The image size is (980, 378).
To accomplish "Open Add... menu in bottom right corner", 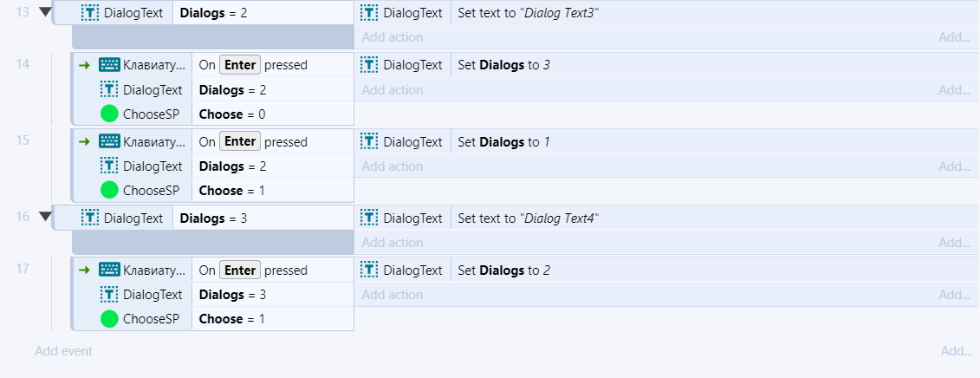I will tap(956, 352).
